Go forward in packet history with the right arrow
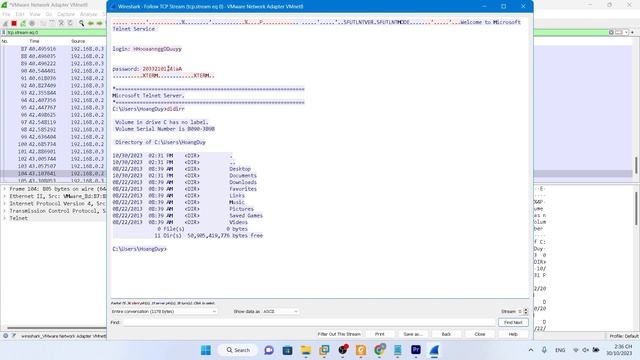 pyautogui.click(x=99, y=23)
